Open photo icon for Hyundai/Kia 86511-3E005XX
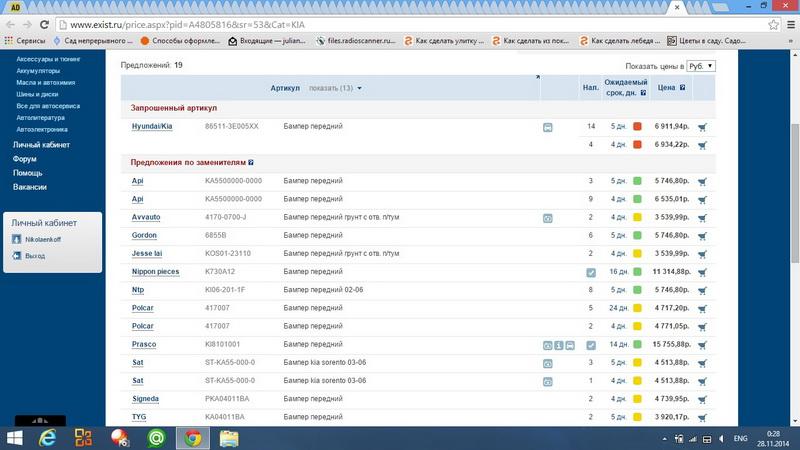 [547, 128]
